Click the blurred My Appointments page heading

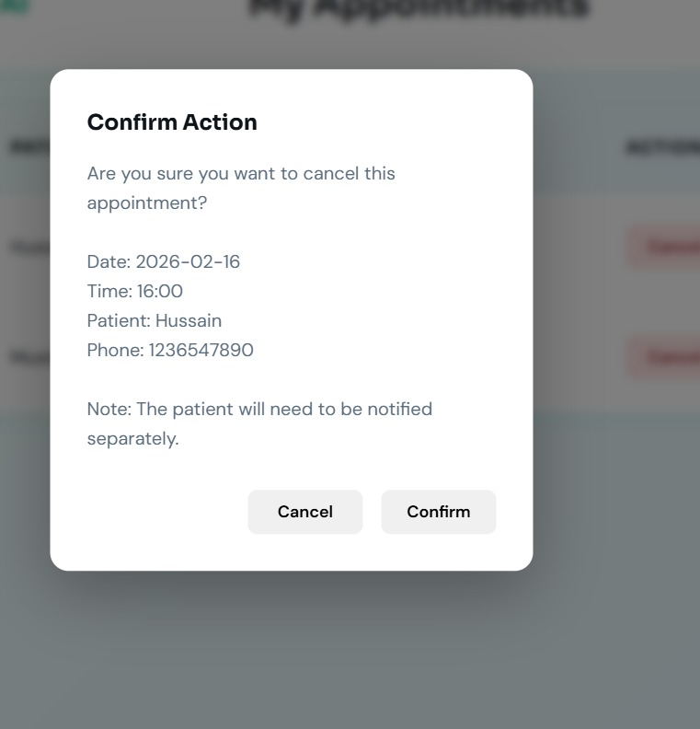pos(419,8)
